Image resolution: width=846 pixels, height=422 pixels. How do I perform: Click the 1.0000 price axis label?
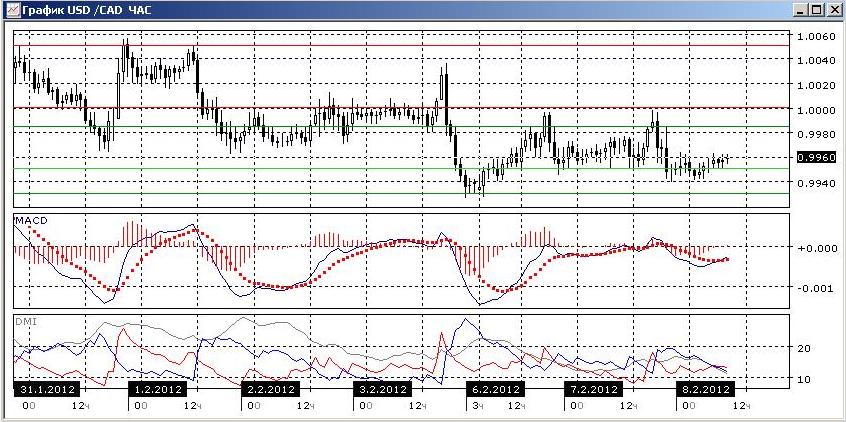point(816,110)
